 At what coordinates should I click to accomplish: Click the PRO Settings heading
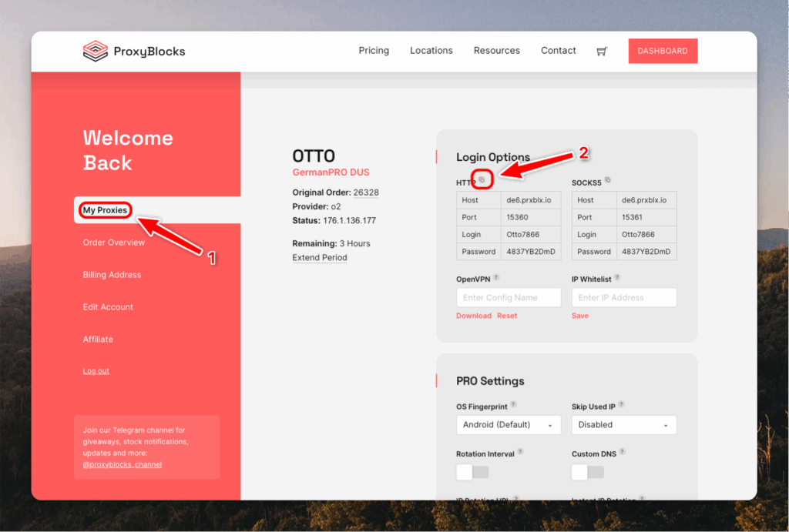click(490, 381)
